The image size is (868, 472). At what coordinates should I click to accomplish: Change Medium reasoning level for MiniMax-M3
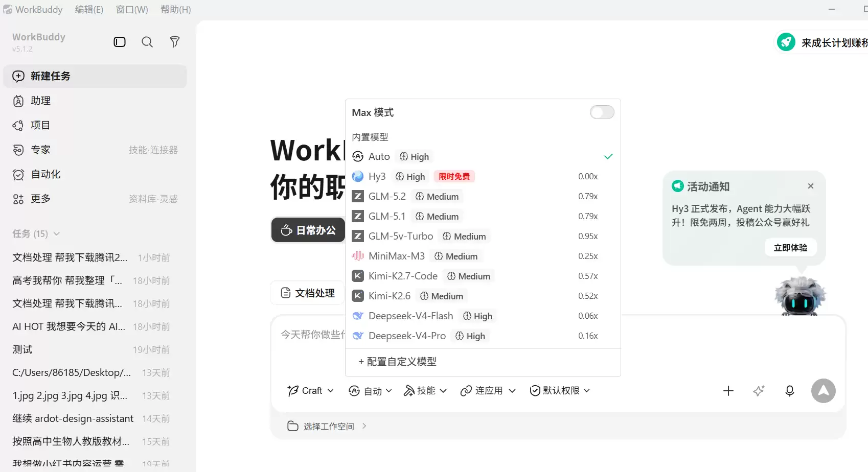tap(456, 256)
